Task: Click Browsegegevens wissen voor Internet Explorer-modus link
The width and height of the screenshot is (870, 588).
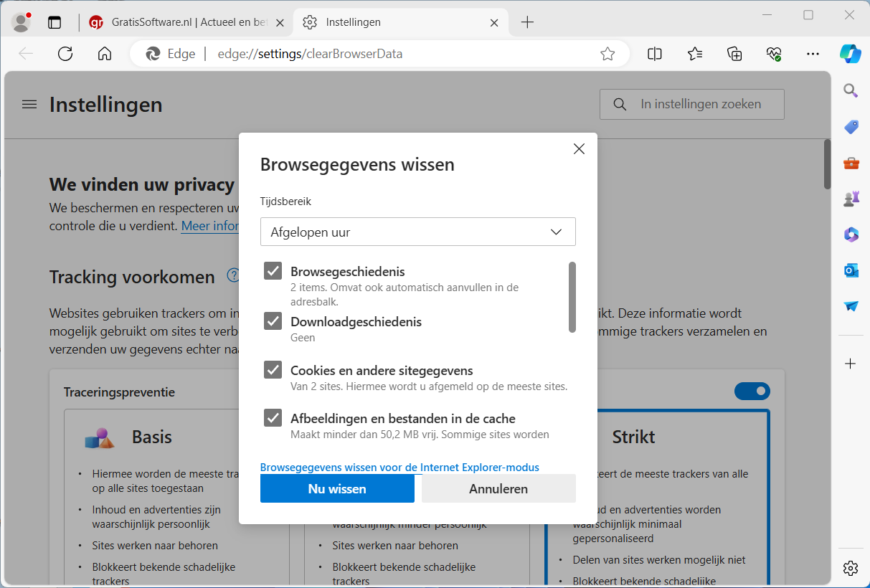Action: point(399,467)
